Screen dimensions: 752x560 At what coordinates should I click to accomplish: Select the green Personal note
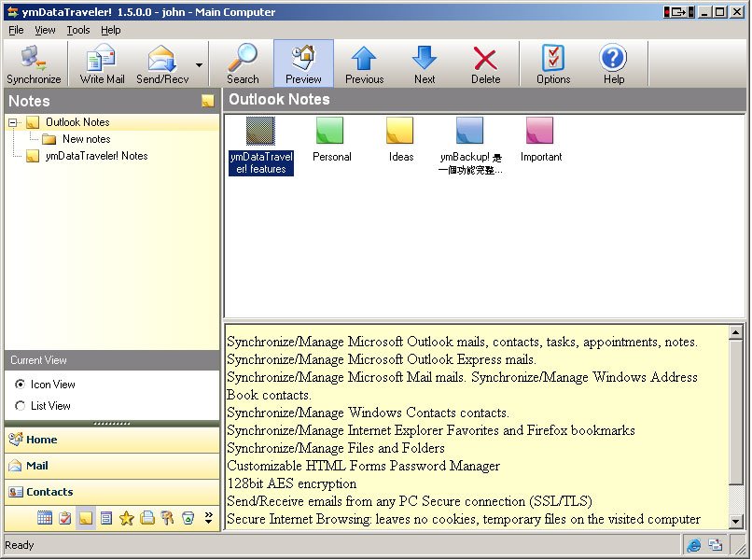point(331,139)
